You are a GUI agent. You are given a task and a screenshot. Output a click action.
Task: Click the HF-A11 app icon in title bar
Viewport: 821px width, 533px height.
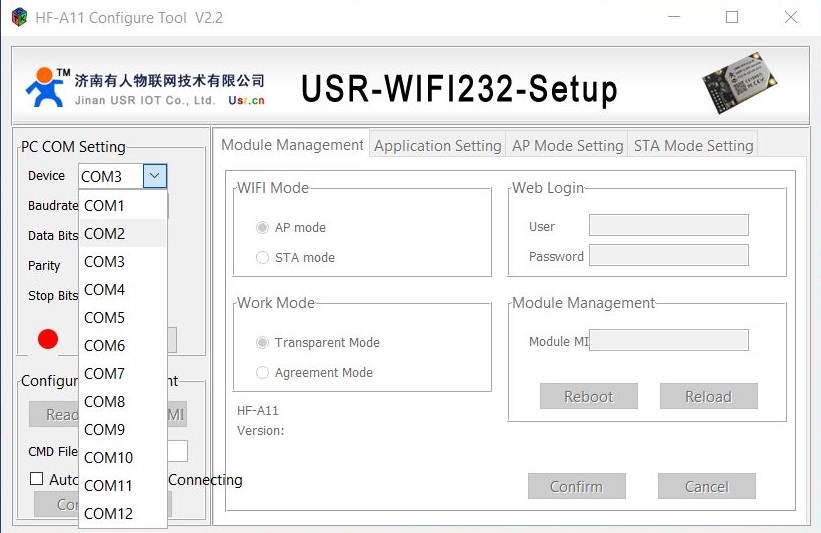tap(19, 17)
